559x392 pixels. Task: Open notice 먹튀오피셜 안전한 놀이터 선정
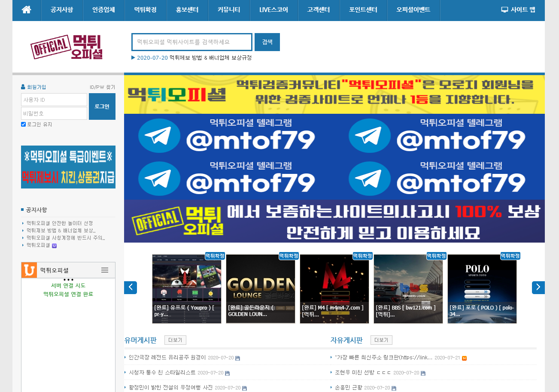[60, 223]
